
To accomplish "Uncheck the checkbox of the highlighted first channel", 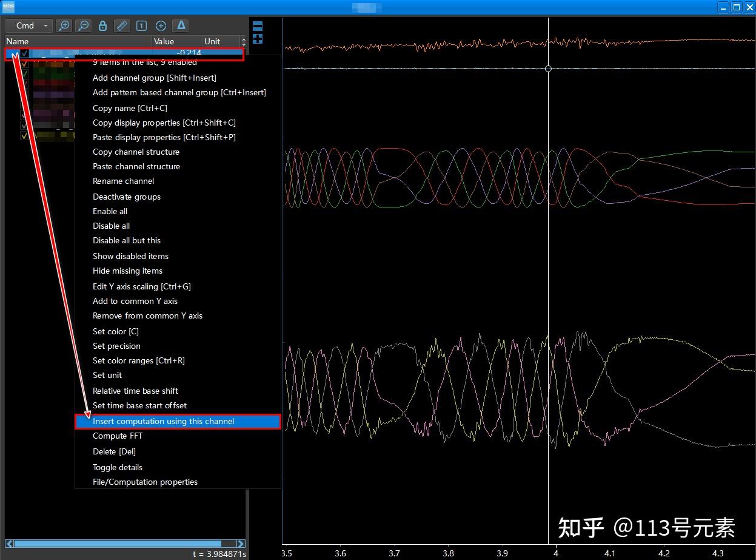I will click(25, 53).
